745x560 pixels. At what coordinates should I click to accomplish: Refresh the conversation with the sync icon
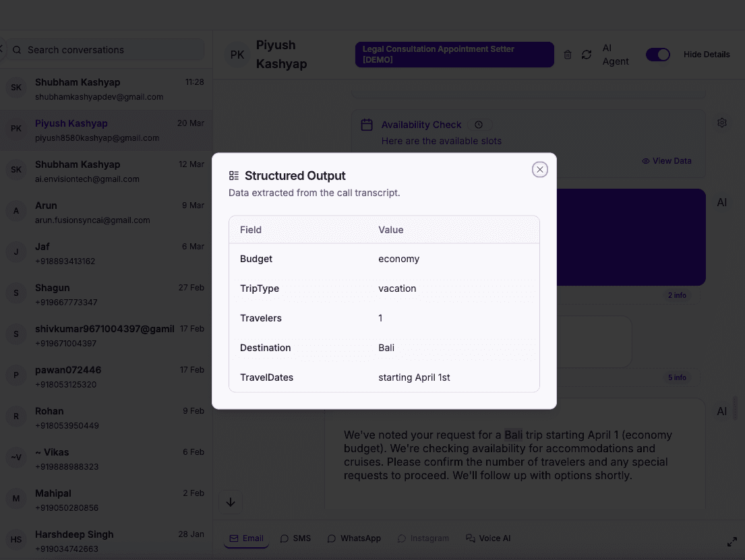(x=586, y=55)
